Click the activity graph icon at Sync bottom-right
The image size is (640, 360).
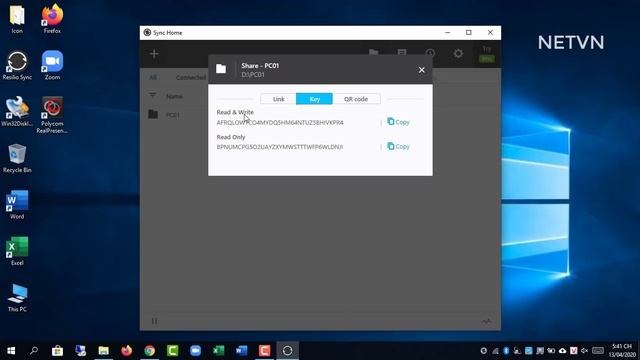pos(486,322)
